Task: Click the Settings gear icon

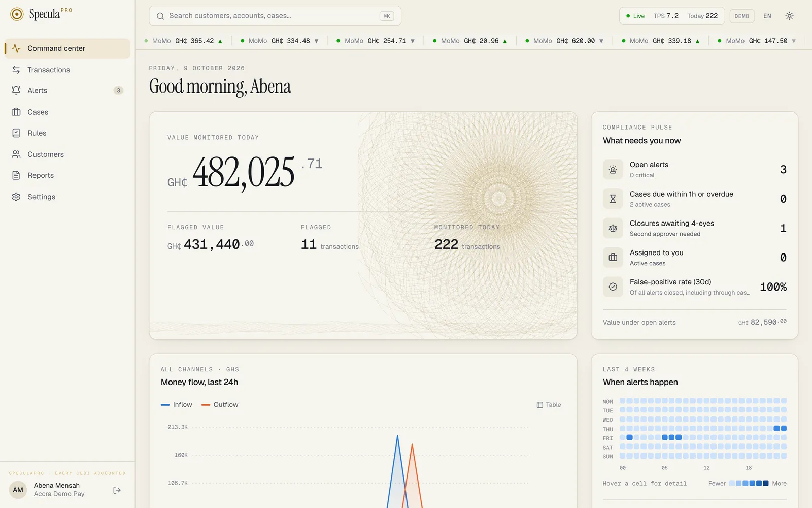Action: (x=16, y=197)
